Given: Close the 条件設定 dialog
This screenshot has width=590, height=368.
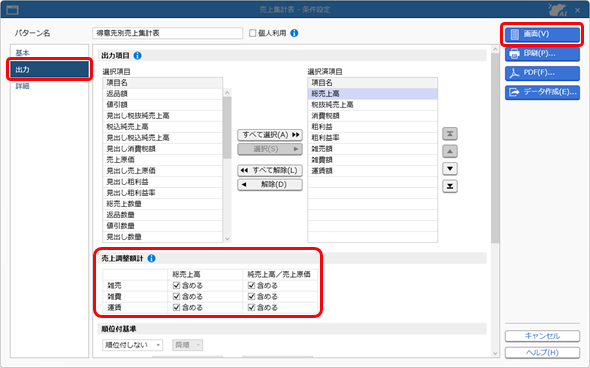Looking at the screenshot, I should coord(578,10).
